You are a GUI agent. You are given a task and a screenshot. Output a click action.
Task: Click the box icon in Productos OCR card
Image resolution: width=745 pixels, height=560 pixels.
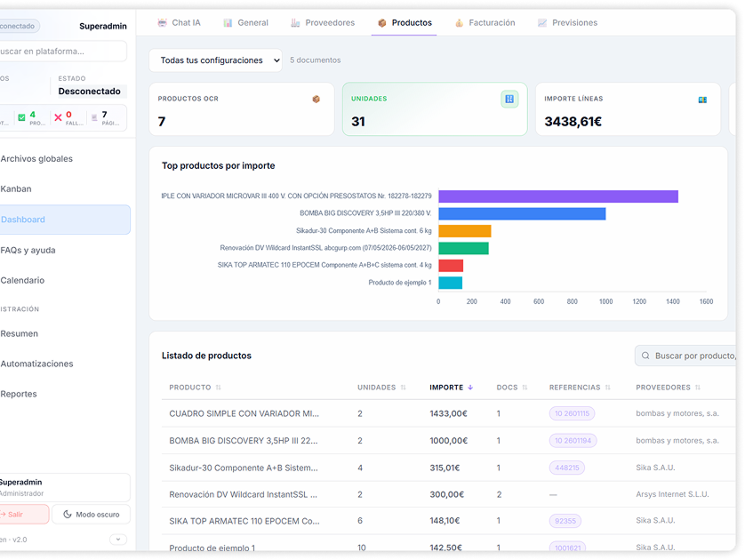pos(316,100)
